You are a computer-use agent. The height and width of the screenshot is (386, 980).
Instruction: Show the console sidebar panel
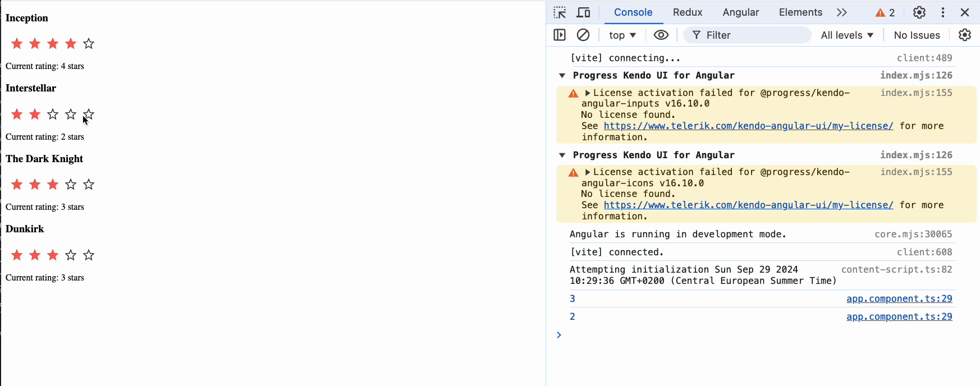560,35
